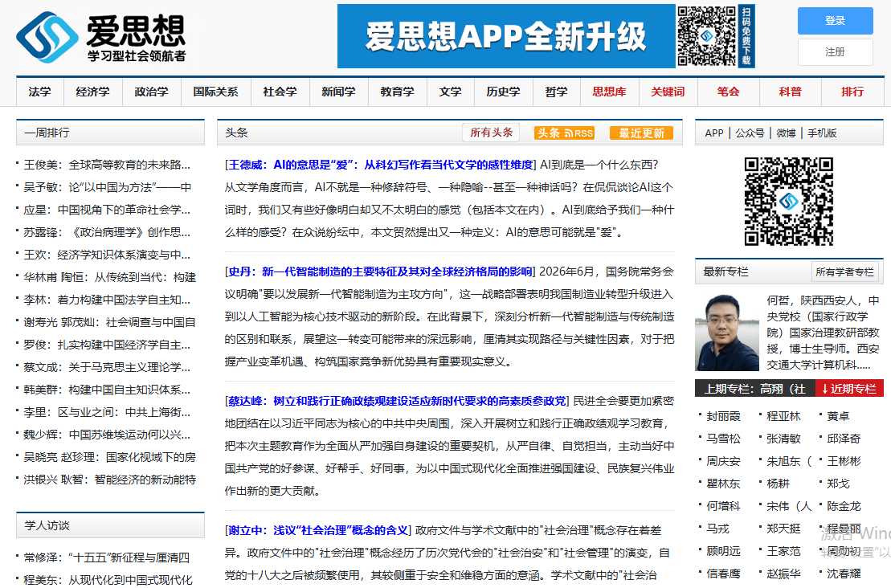Click the 最近更新 button
This screenshot has height=588, width=891.
coord(641,133)
